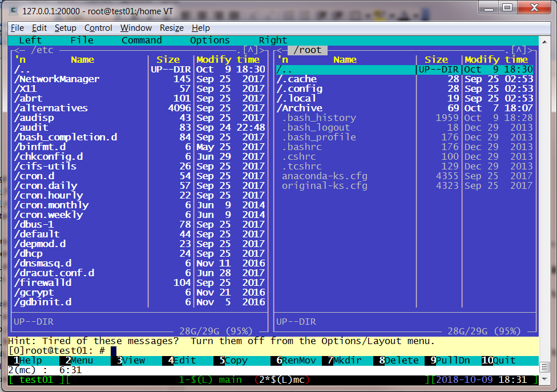This screenshot has height=392, width=557.
Task: Open the Resize menu
Action: click(171, 28)
